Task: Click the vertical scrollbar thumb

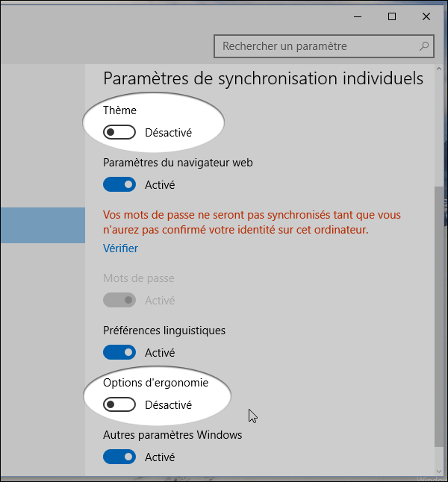Action: [438, 313]
